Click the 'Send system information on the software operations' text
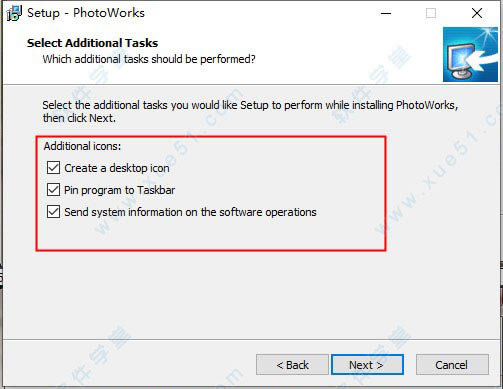Viewport: 503px width, 389px height. (190, 212)
